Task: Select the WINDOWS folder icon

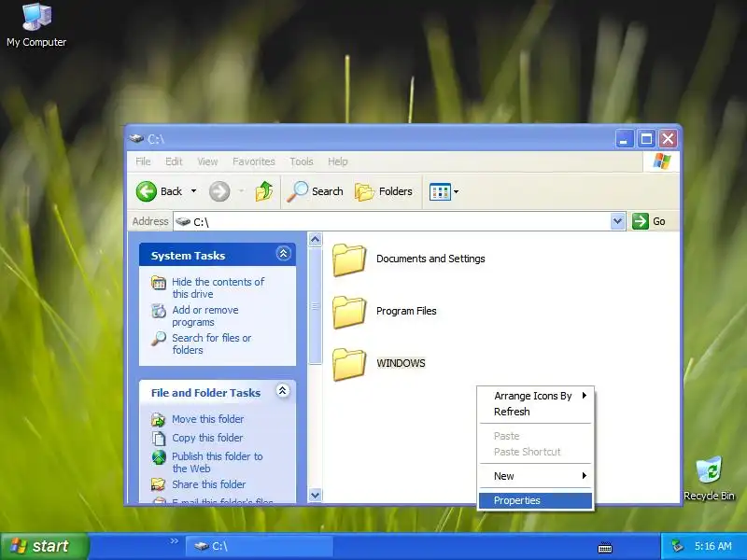Action: coord(349,364)
